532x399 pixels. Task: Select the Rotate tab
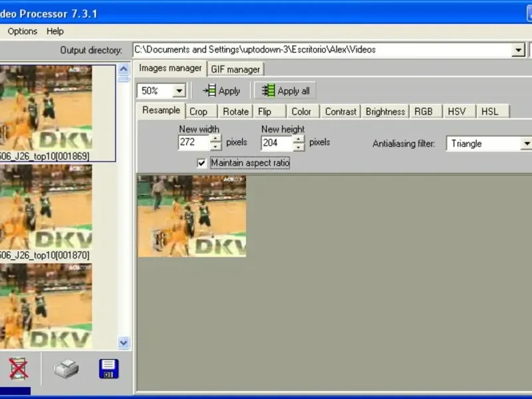pos(235,112)
